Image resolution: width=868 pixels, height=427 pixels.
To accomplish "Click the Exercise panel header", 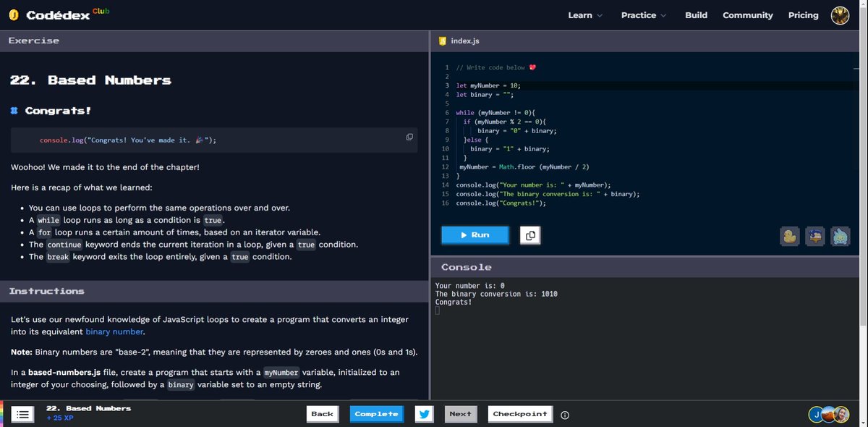I will pos(215,41).
